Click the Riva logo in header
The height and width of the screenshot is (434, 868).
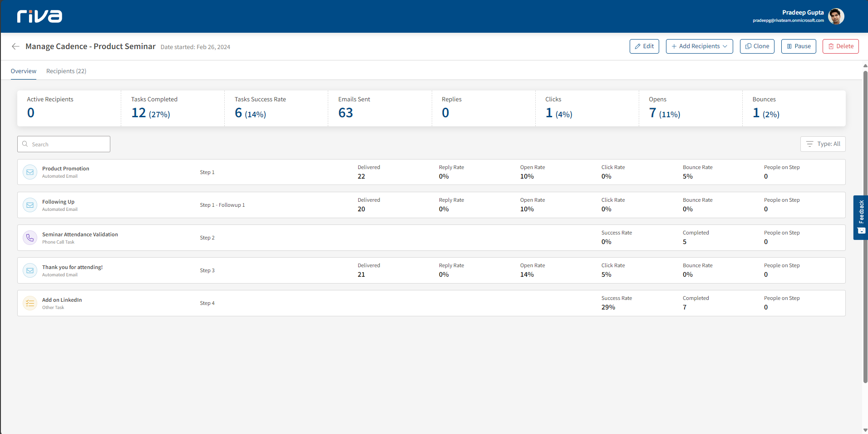pos(39,16)
